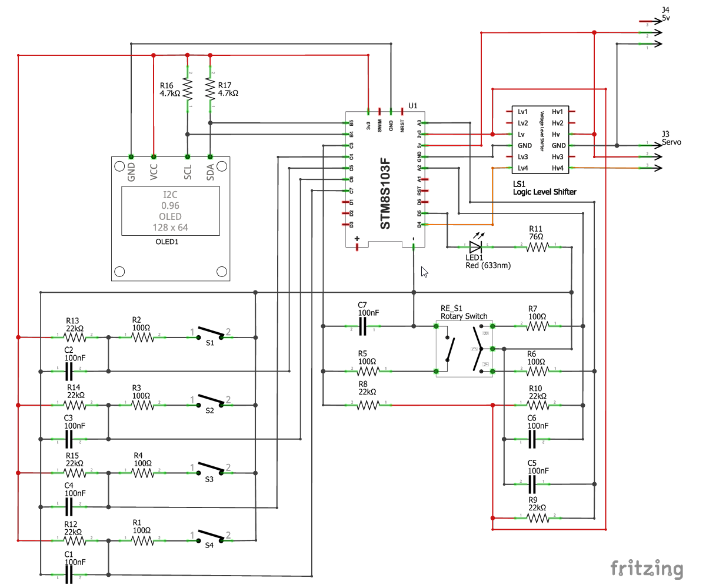Select the STM8S103F microcontroller U1
This screenshot has width=706, height=588.
[x=385, y=179]
